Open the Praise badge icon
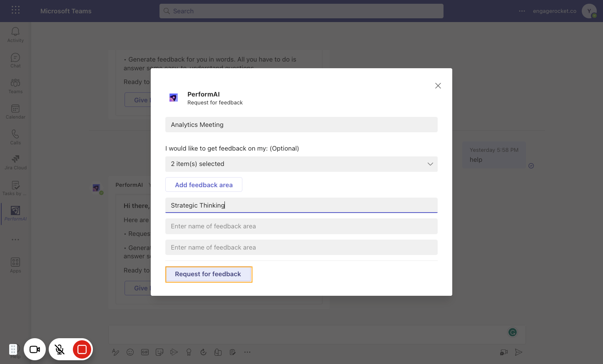This screenshot has width=603, height=364. tap(189, 352)
